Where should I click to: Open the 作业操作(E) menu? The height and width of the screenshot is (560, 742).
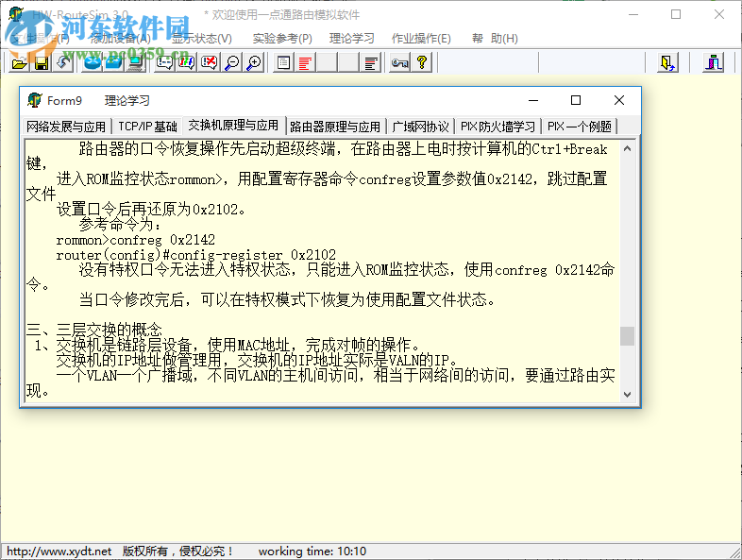[x=421, y=39]
